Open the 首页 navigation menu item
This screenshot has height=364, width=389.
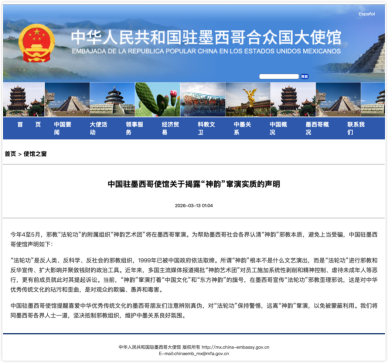coord(29,124)
